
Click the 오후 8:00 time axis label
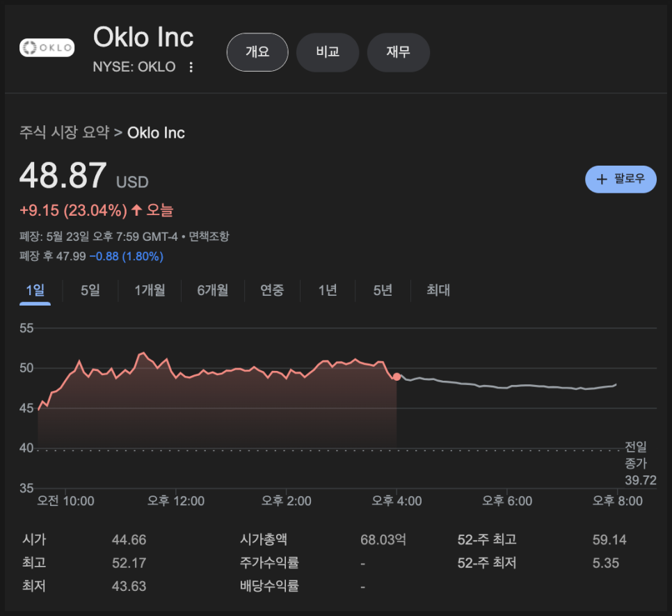pyautogui.click(x=618, y=500)
